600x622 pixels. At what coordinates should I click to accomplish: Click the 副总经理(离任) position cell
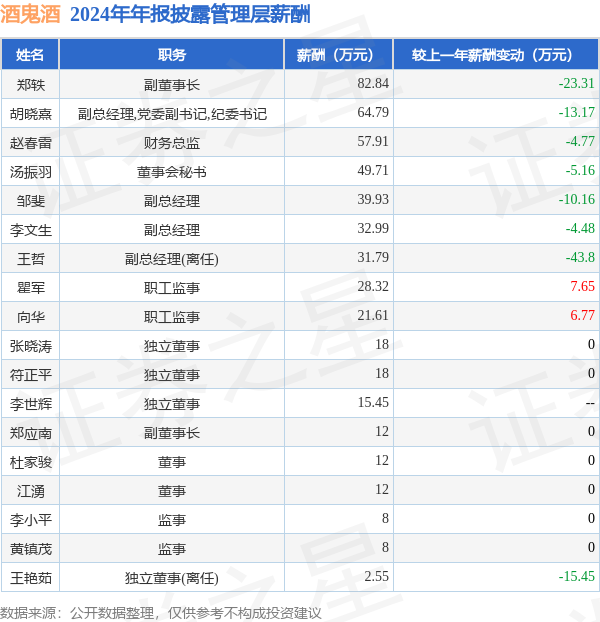pos(172,259)
